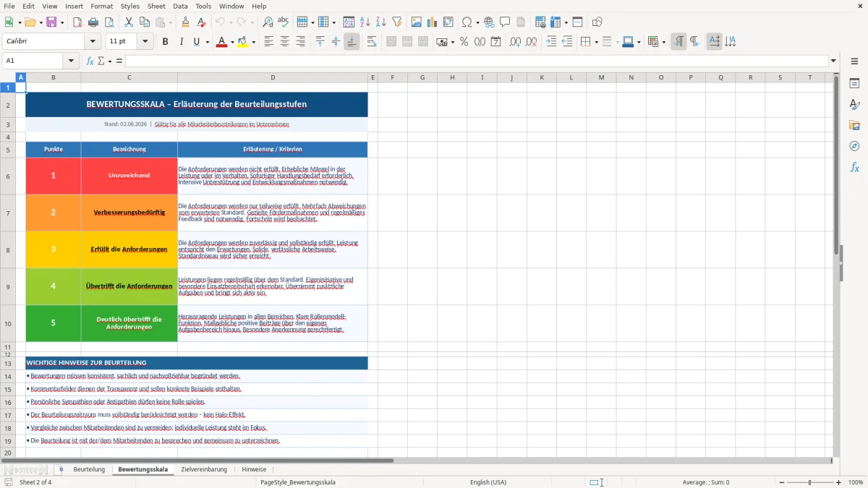Align text right
Screen dimensions: 868x488
(x=300, y=42)
